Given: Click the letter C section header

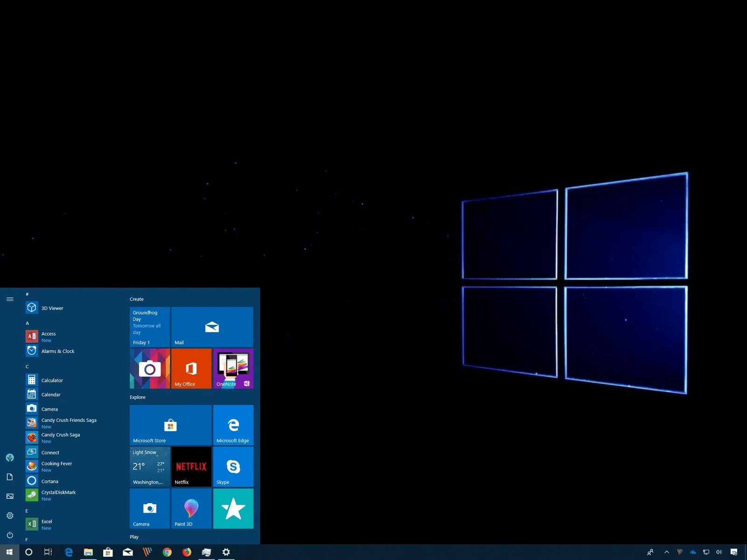Looking at the screenshot, I should point(27,366).
